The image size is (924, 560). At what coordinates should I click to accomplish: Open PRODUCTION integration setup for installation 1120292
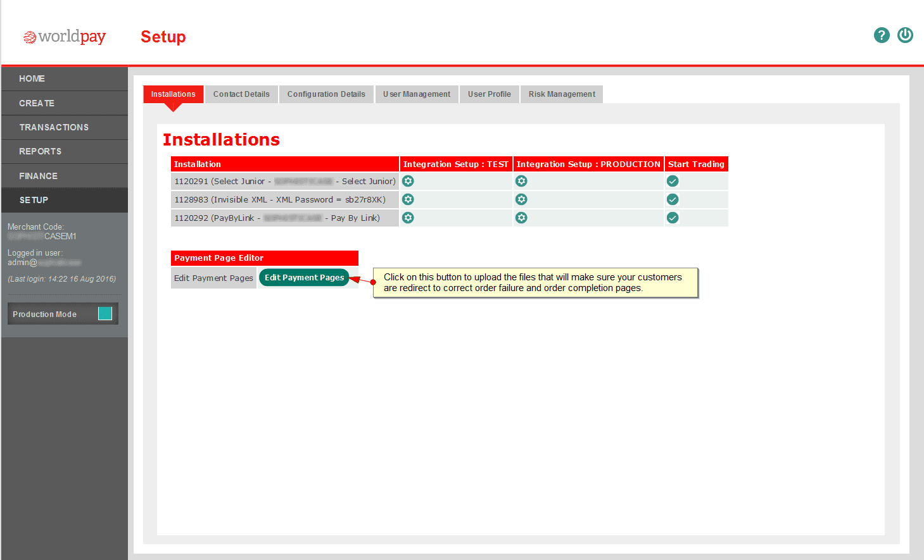click(521, 218)
